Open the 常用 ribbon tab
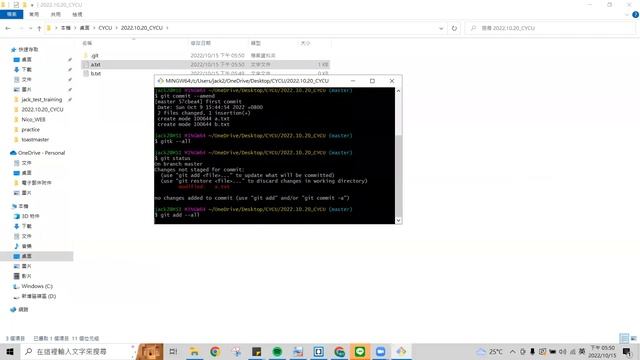Image resolution: width=640 pixels, height=360 pixels. coord(34,14)
